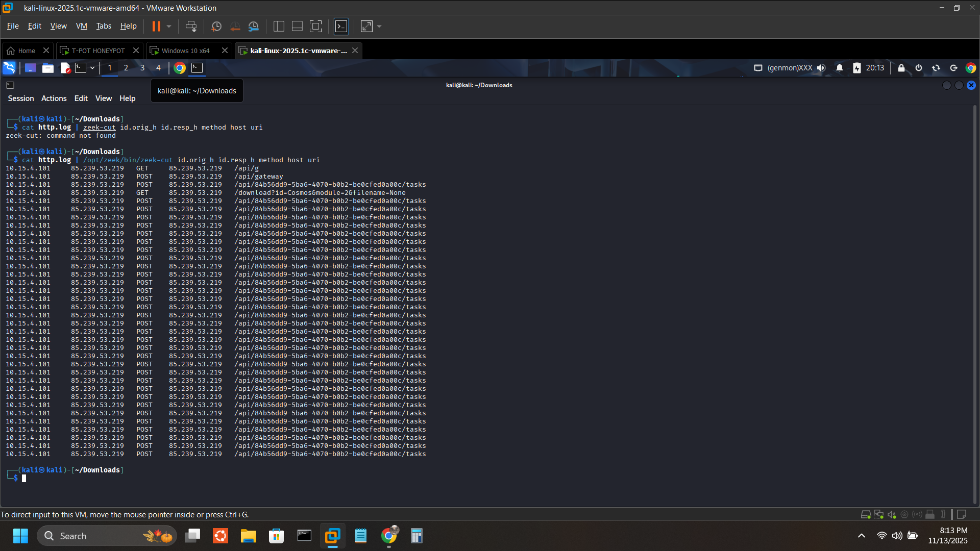Switch to Kali workspace 4

click(x=158, y=68)
